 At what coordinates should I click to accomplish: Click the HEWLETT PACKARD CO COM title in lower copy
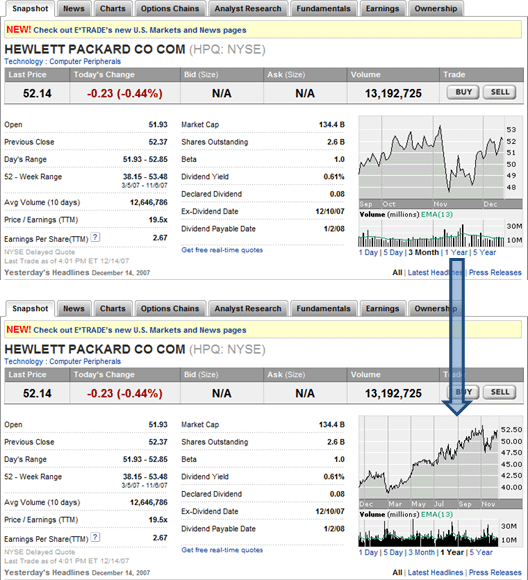click(95, 349)
